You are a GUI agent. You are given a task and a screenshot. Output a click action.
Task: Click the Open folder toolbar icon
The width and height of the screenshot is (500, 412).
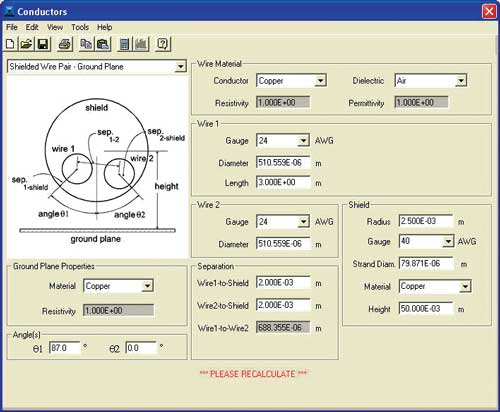pos(26,44)
